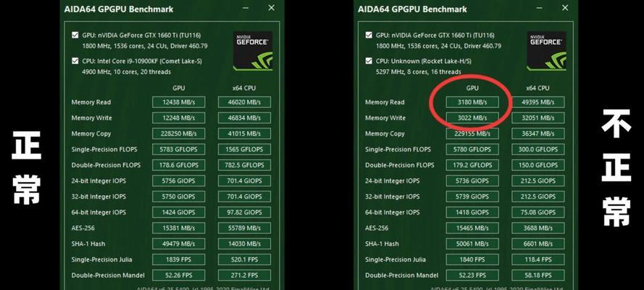Select the 49395 MB/s CPU memory read value
Screen dimensions: 644x290
pyautogui.click(x=538, y=102)
